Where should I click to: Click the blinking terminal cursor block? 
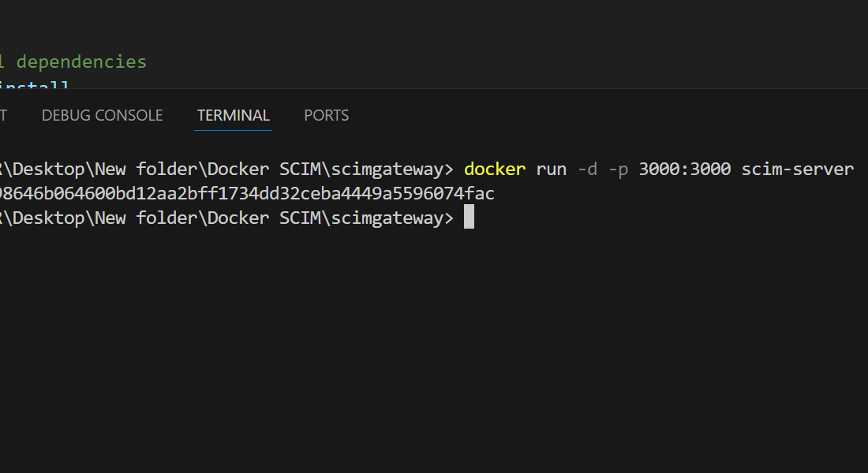[469, 218]
